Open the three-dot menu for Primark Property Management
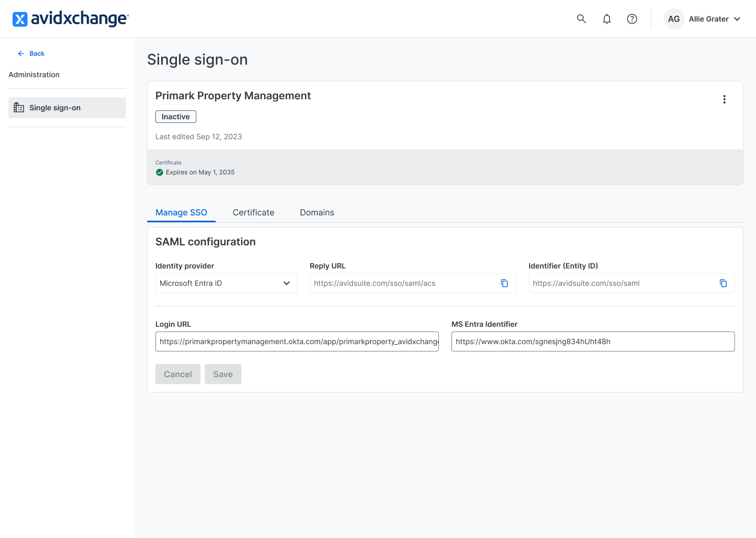 724,99
